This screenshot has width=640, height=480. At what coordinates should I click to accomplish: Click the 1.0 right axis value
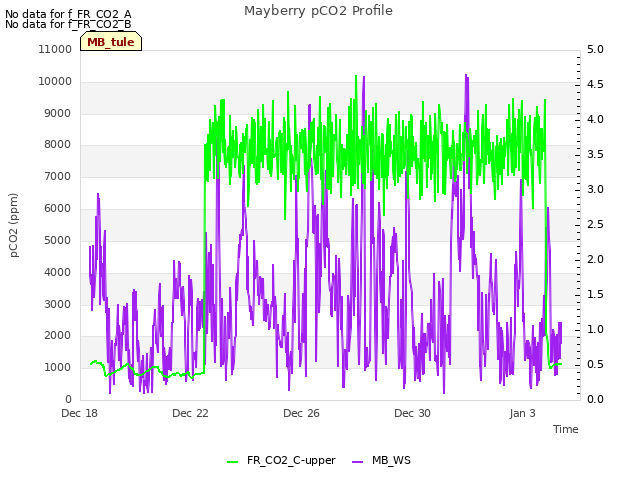click(596, 329)
